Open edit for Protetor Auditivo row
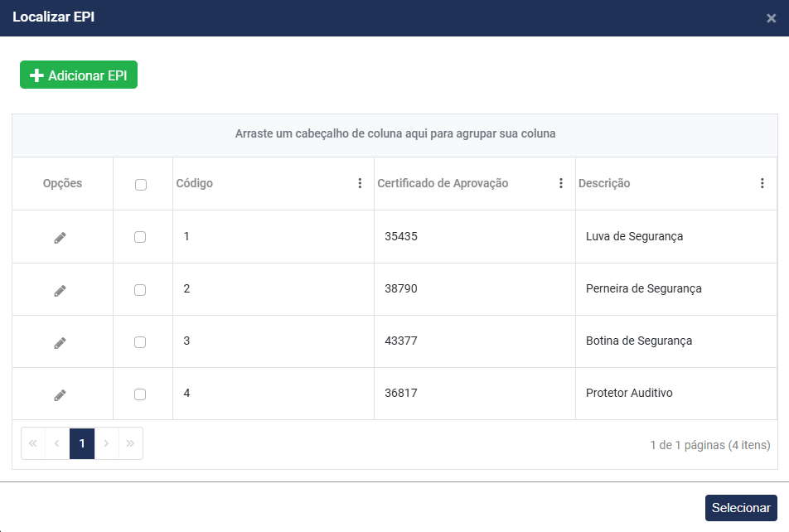This screenshot has width=789, height=532. tap(60, 395)
